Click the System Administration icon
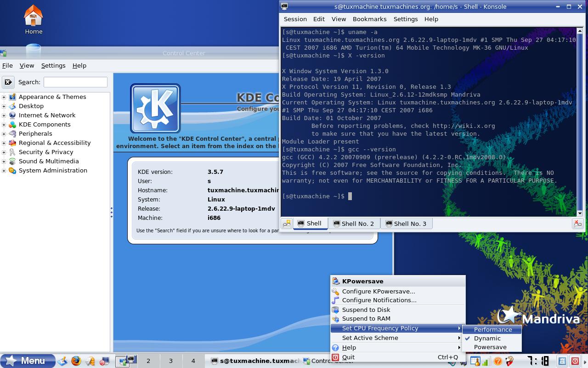 [x=12, y=171]
